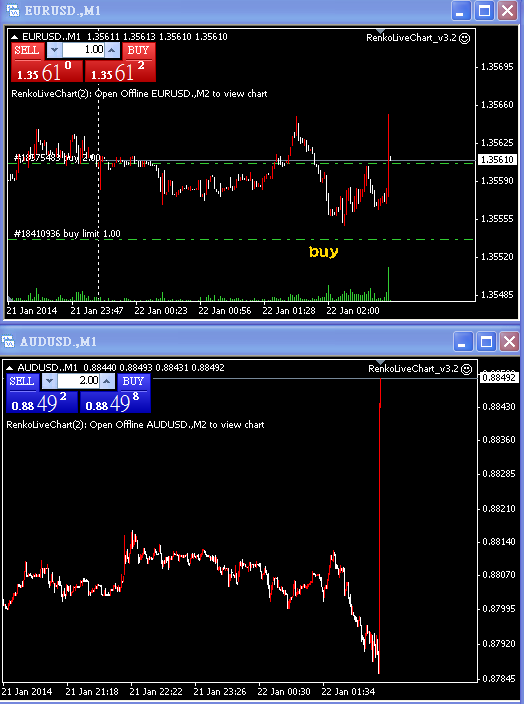
Task: Click the chart shift marker atop EURUSD chart
Action: pyautogui.click(x=381, y=31)
